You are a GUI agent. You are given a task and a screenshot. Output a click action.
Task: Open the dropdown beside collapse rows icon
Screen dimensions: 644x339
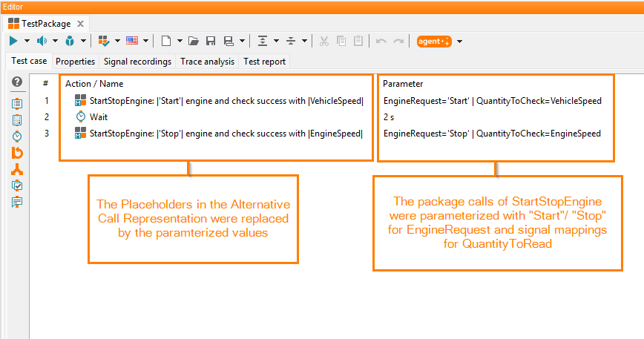pyautogui.click(x=304, y=41)
